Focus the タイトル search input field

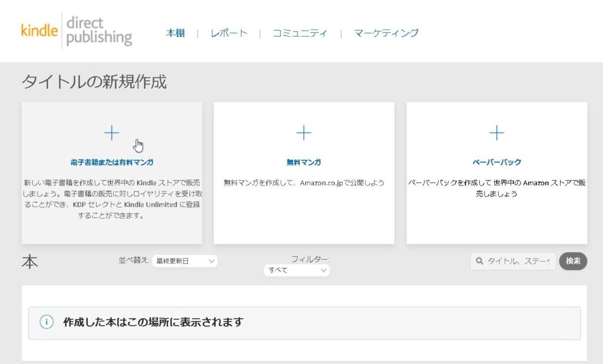pyautogui.click(x=518, y=261)
